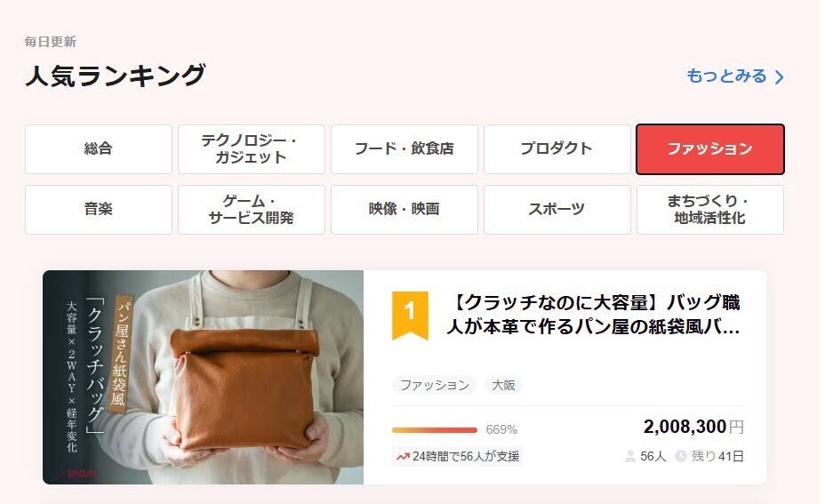Open the ゲーム・サービス開発 tab
The width and height of the screenshot is (825, 504).
[252, 210]
